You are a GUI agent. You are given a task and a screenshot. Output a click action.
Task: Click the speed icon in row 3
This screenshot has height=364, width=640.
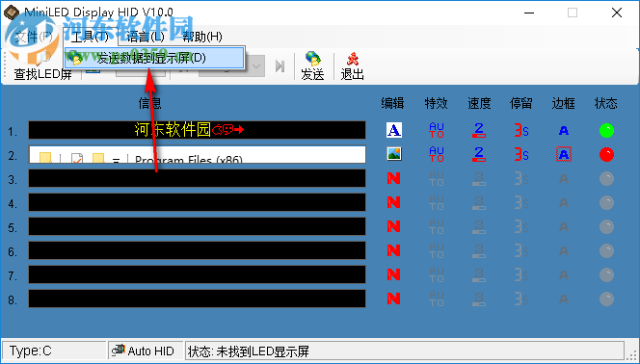click(479, 178)
